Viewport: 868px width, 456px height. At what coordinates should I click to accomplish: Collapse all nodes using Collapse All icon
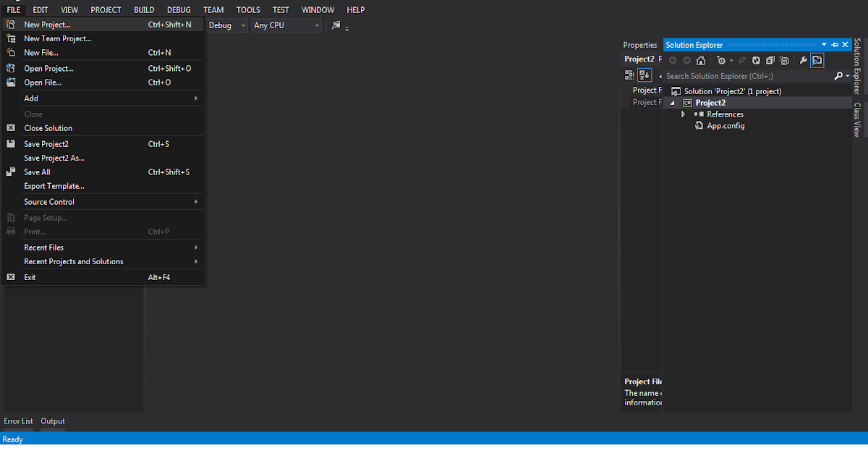(770, 60)
